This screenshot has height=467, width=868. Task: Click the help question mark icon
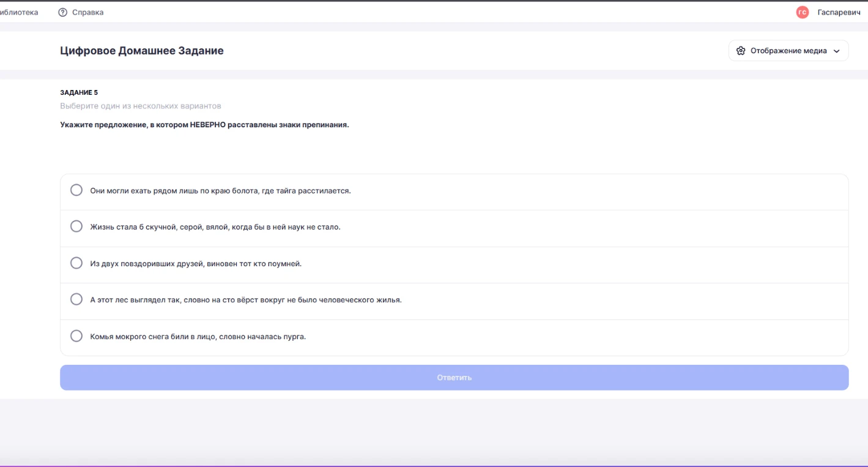pos(62,12)
